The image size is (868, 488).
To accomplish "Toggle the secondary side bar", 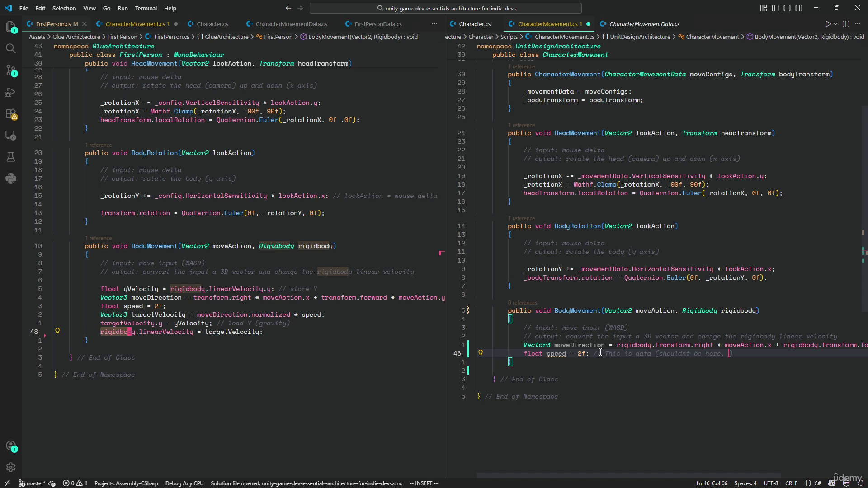I will coord(799,8).
